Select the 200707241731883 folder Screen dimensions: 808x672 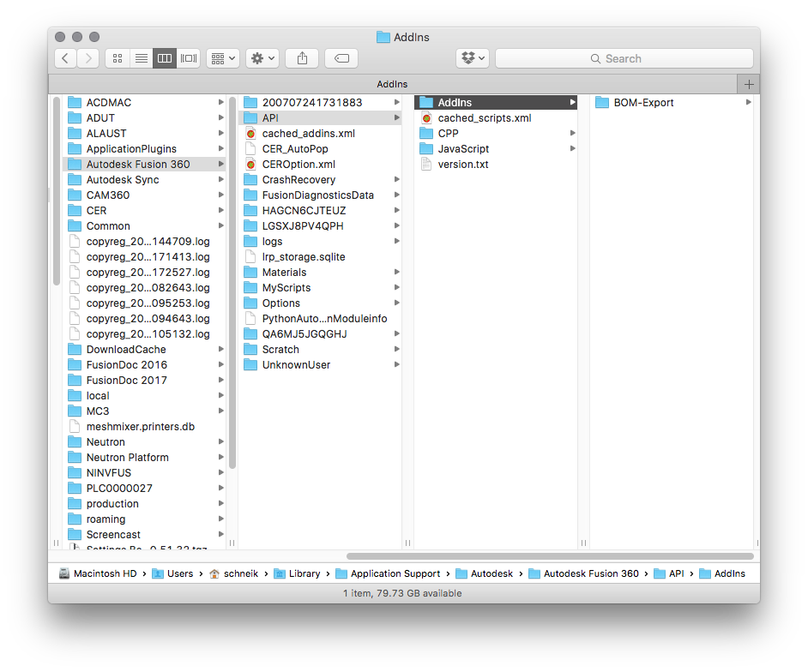click(x=320, y=103)
